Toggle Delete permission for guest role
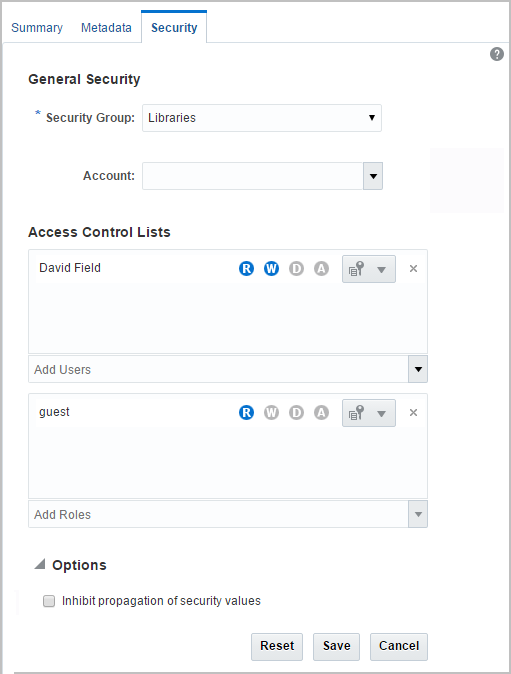The height and width of the screenshot is (674, 511). click(296, 413)
